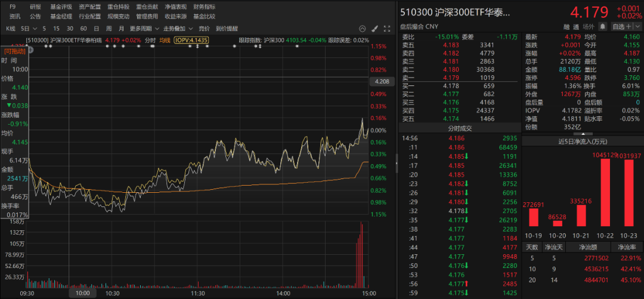
Task: Click the 买四 bid row at 4.175
Action: (x=460, y=110)
